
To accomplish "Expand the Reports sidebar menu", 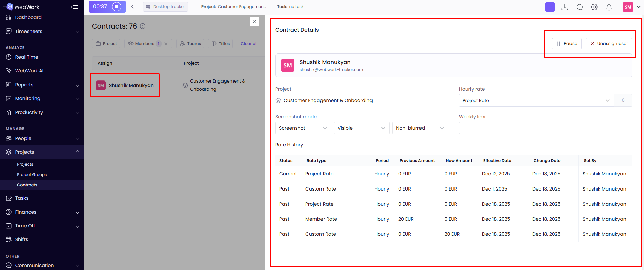I will (x=42, y=85).
